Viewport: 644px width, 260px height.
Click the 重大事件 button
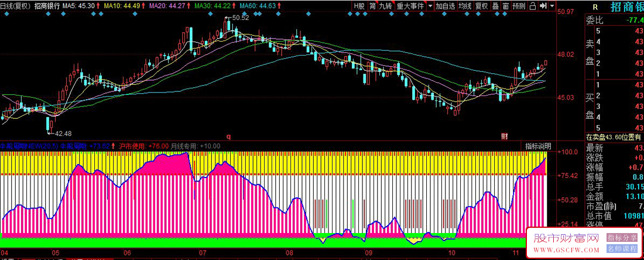pyautogui.click(x=411, y=6)
